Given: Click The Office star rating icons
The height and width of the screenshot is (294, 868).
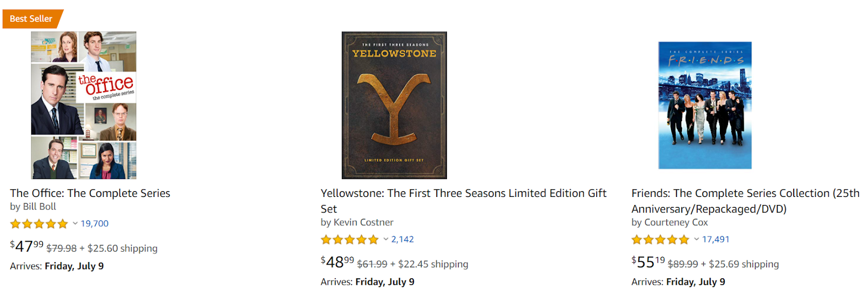Looking at the screenshot, I should coord(39,224).
